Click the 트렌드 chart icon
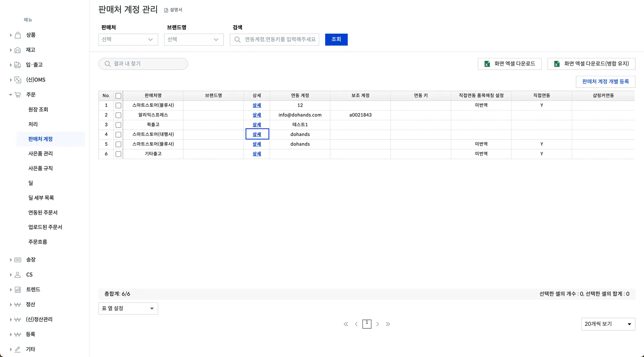Image resolution: width=644 pixels, height=357 pixels. 18,290
